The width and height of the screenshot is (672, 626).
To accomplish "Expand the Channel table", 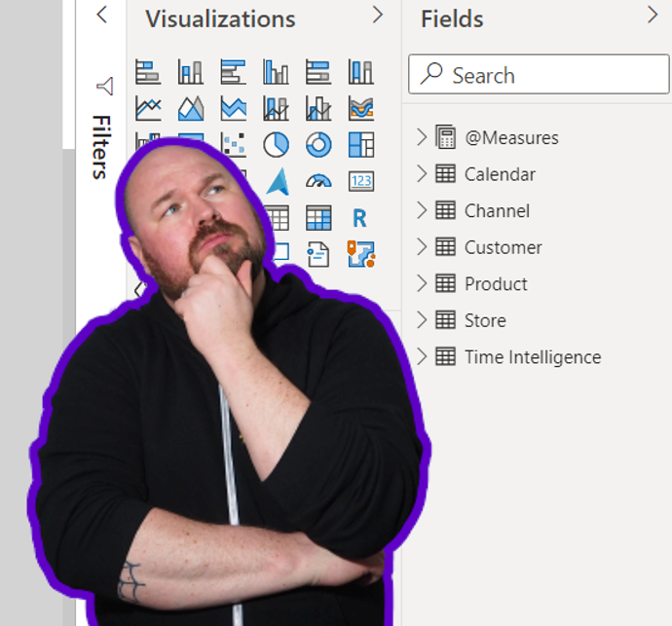I will (422, 210).
